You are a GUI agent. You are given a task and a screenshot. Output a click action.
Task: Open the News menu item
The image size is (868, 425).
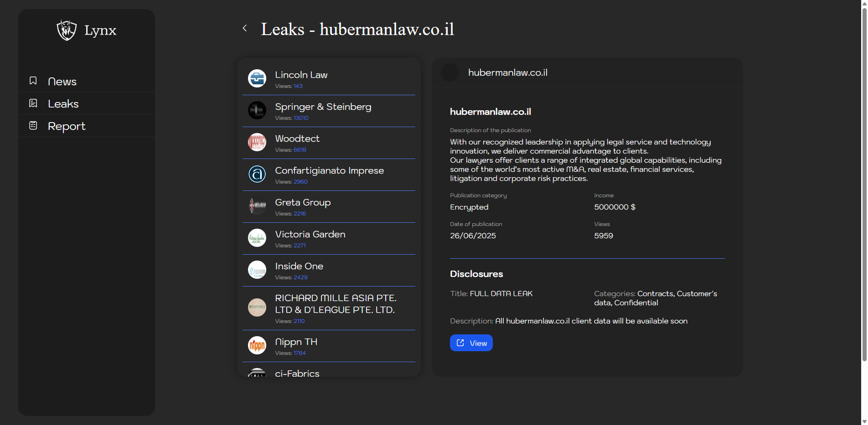(62, 82)
